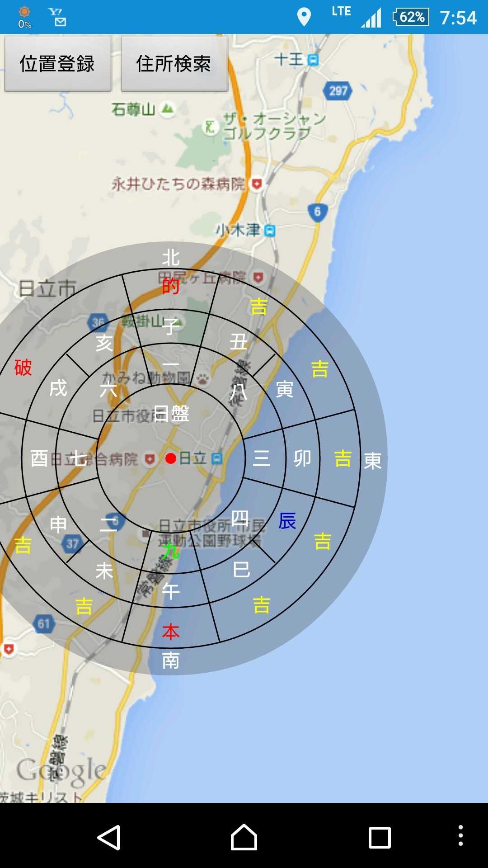Screen dimensions: 488x868
Task: Tap the 位置登録 button
Action: tap(58, 64)
